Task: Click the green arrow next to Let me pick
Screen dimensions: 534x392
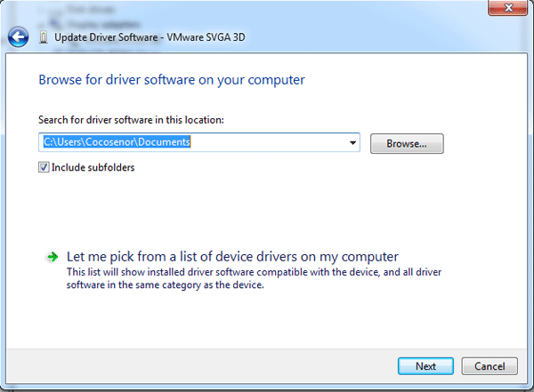Action: 53,257
